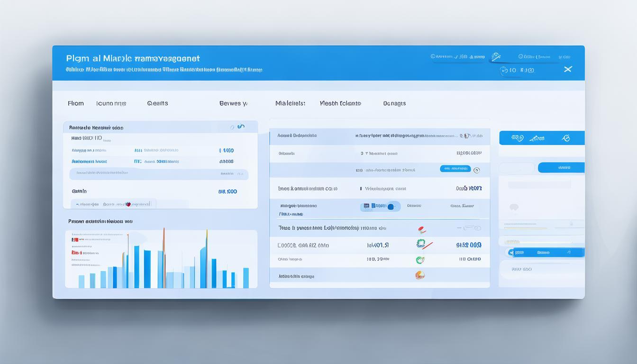The width and height of the screenshot is (637, 364).
Task: Click the orange round icon in bottom table row
Action: (420, 275)
